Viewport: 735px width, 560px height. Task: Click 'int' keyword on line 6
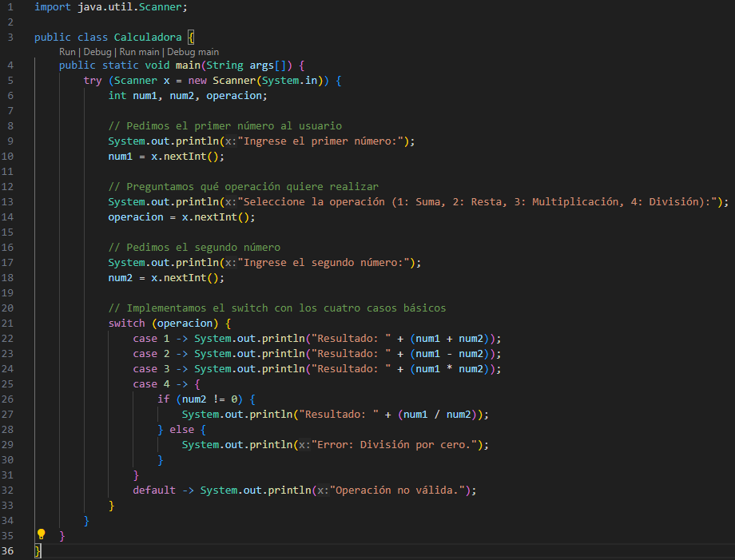pyautogui.click(x=117, y=96)
